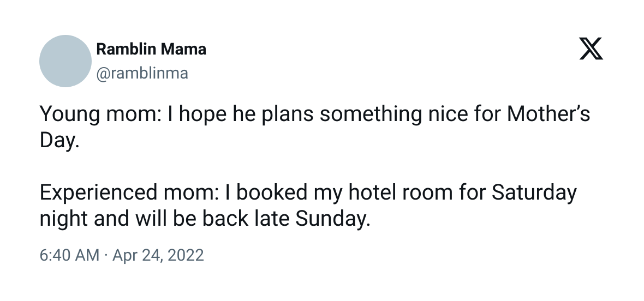Click the @ramblinma handle
The image size is (644, 301).
point(142,74)
